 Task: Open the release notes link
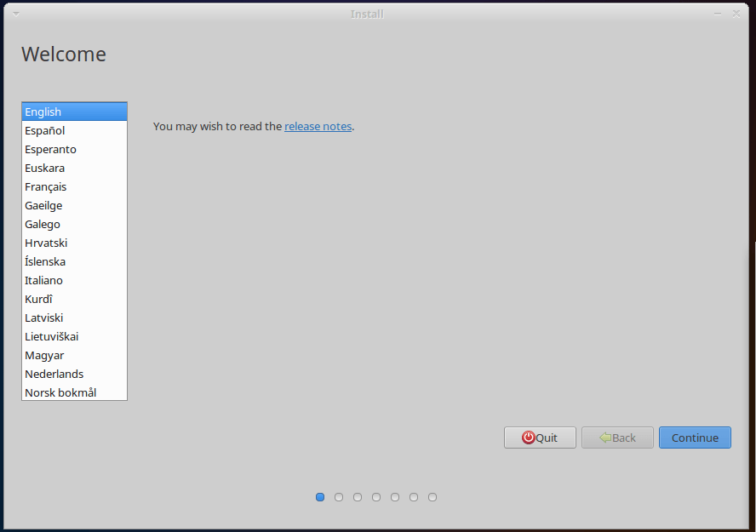[x=318, y=126]
